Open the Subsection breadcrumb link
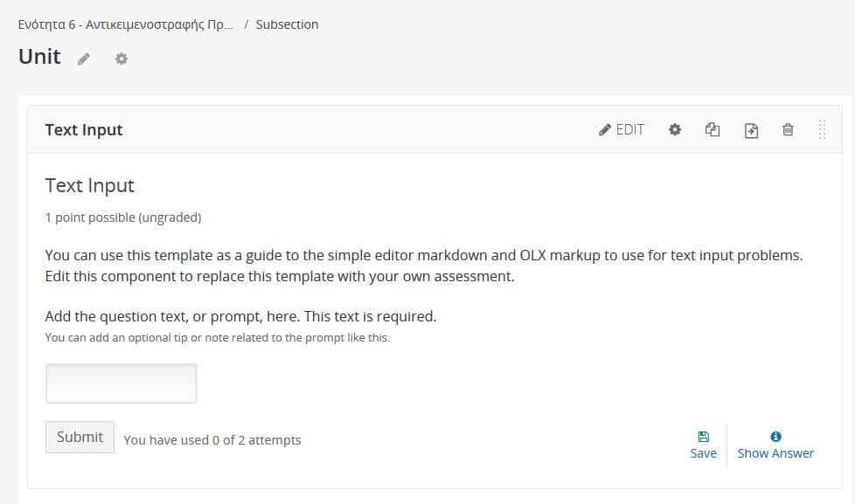 point(287,24)
